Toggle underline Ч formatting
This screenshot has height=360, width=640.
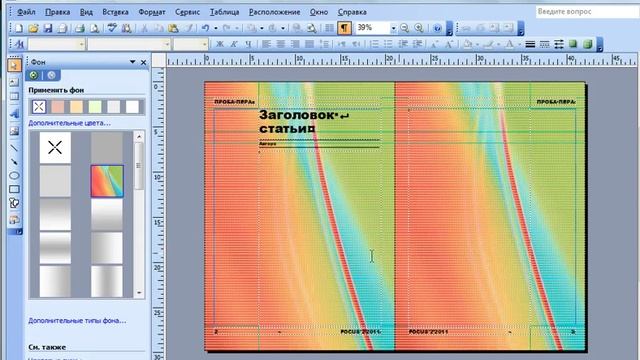pyautogui.click(x=248, y=44)
